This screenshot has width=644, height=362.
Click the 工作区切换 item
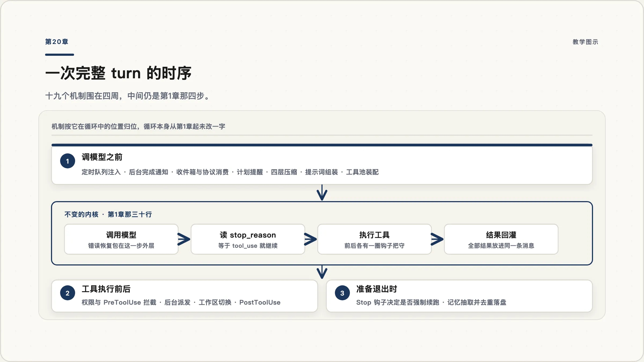215,302
